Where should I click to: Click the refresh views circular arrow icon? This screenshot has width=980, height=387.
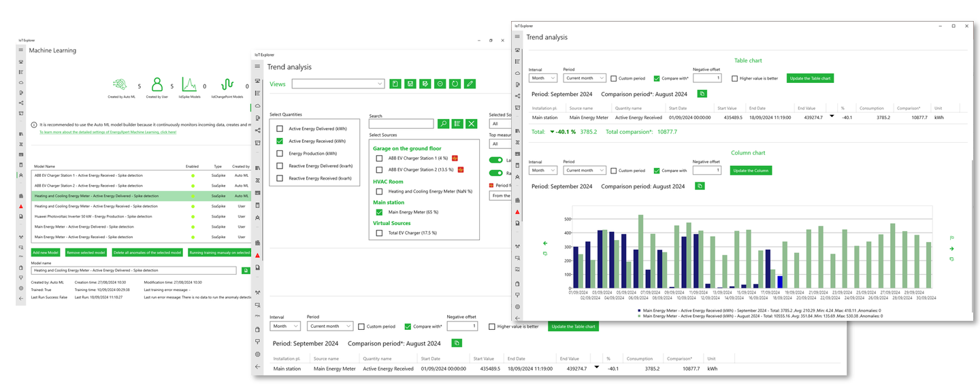pyautogui.click(x=455, y=84)
